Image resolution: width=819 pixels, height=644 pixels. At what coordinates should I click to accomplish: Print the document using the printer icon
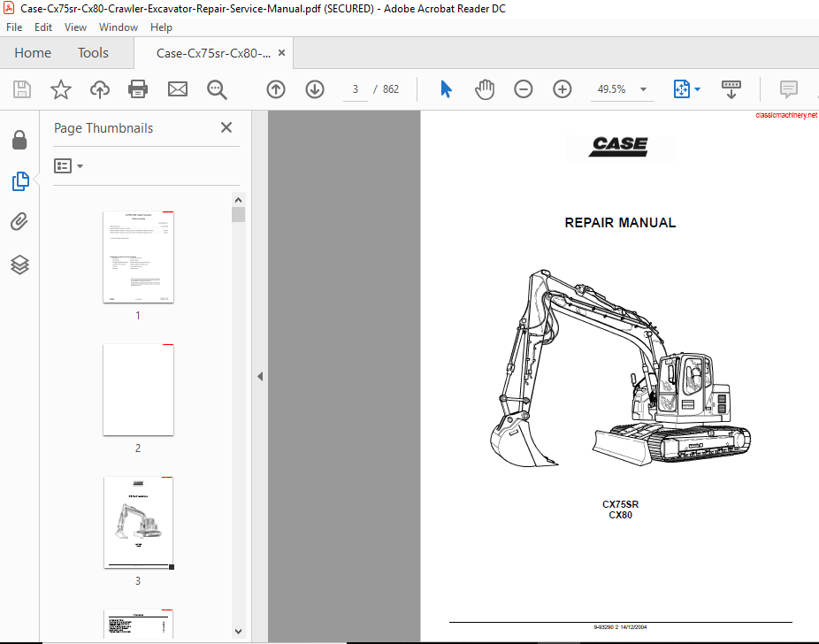pyautogui.click(x=138, y=89)
